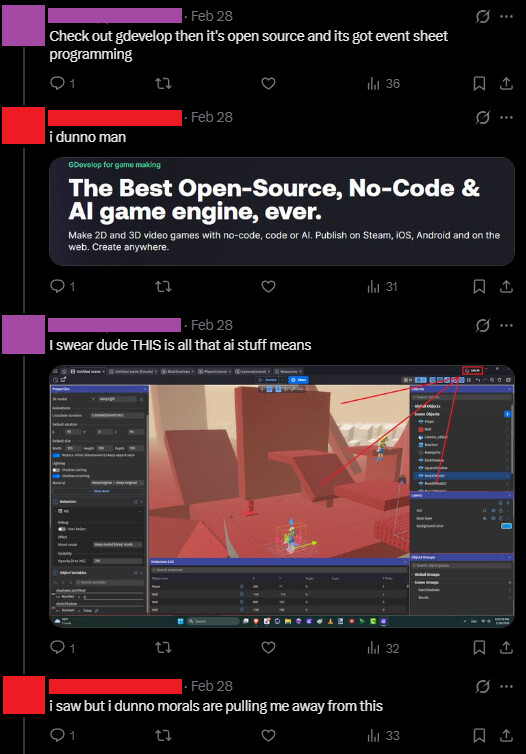Viewport: 526px width, 754px height.
Task: Like the "I swear dude THIS" tweet
Action: (268, 648)
